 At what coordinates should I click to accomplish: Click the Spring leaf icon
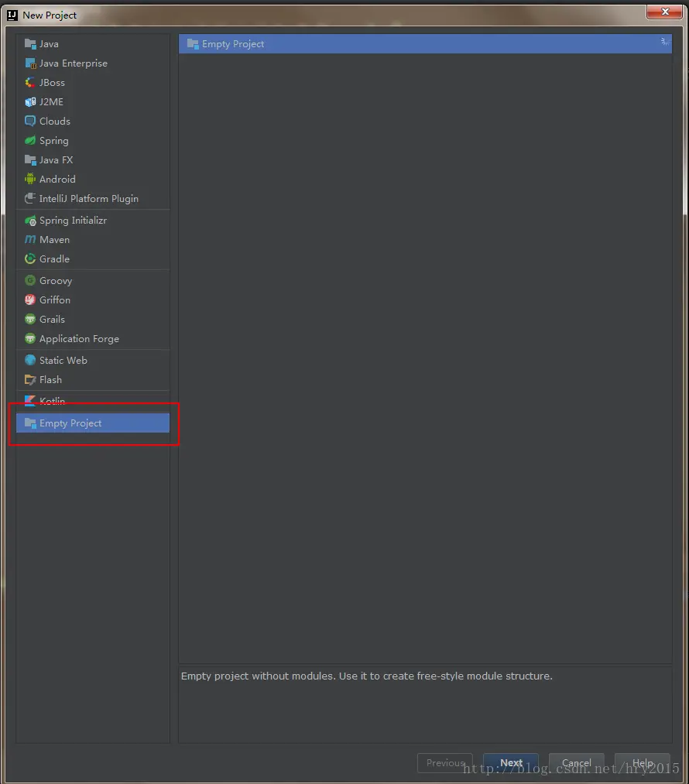tap(30, 141)
